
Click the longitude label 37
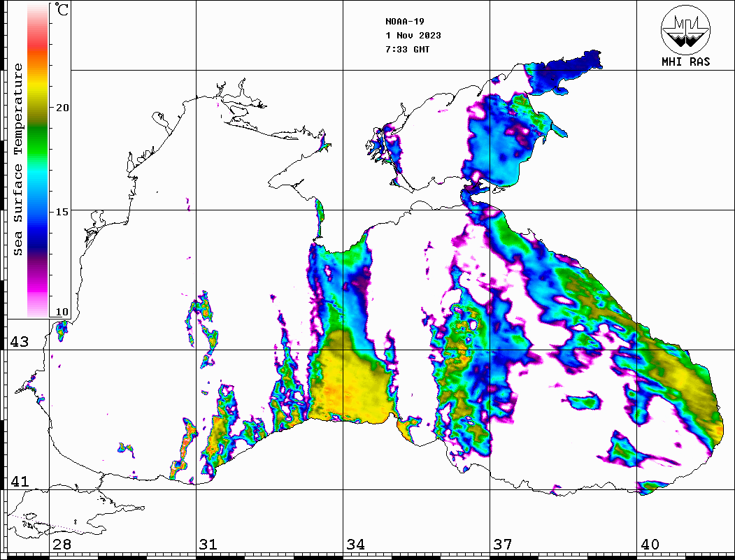pyautogui.click(x=503, y=545)
